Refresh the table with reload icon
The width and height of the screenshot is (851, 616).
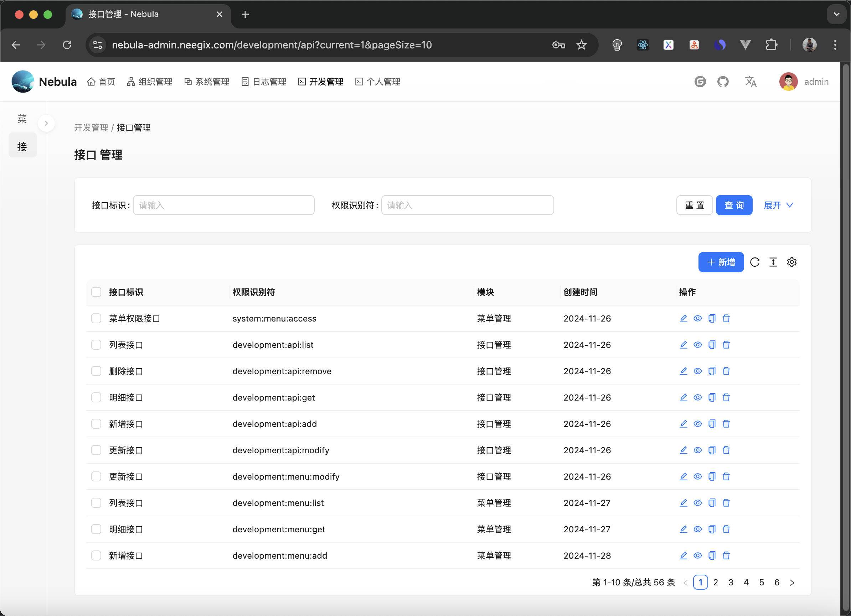pos(754,262)
